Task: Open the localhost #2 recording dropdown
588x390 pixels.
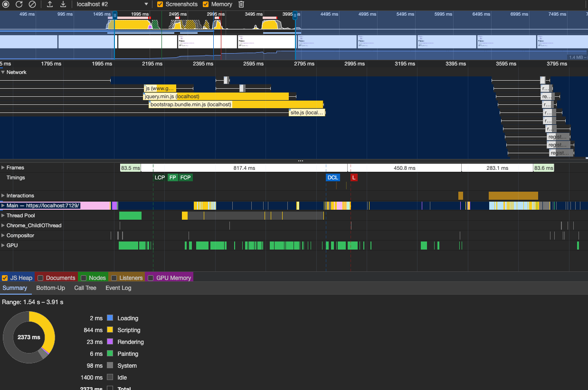Action: [112, 4]
